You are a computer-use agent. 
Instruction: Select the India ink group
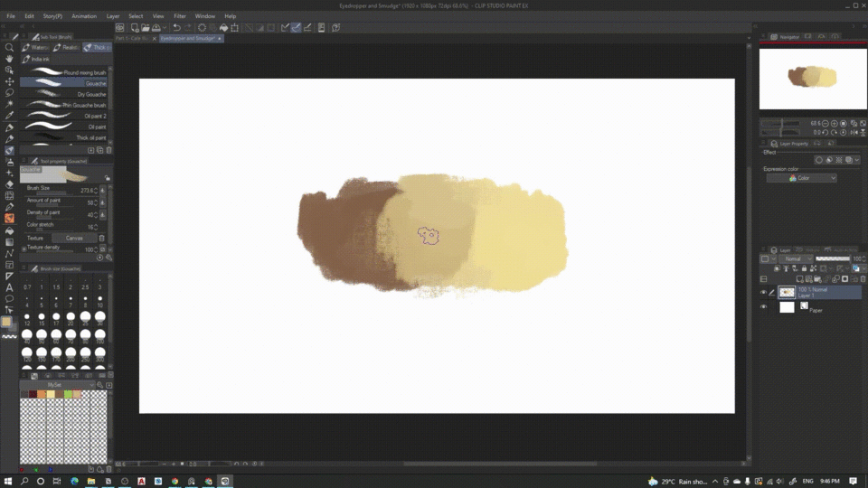pos(36,60)
